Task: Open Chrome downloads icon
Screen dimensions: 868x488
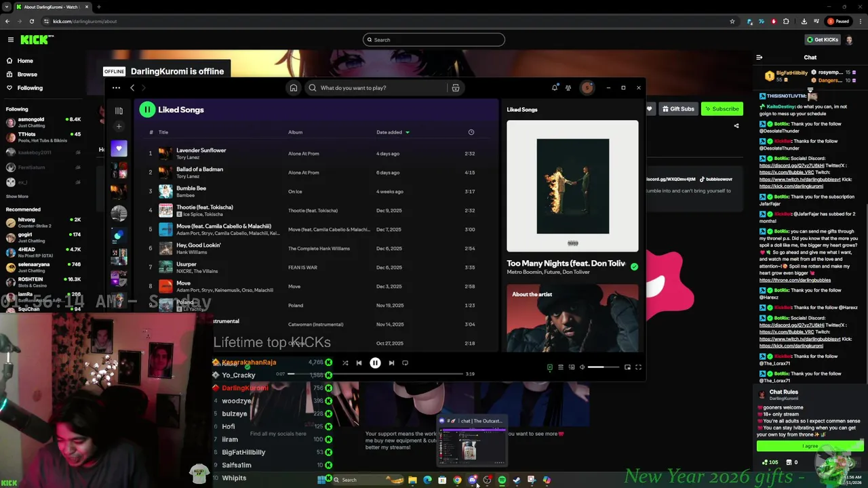Action: click(804, 21)
